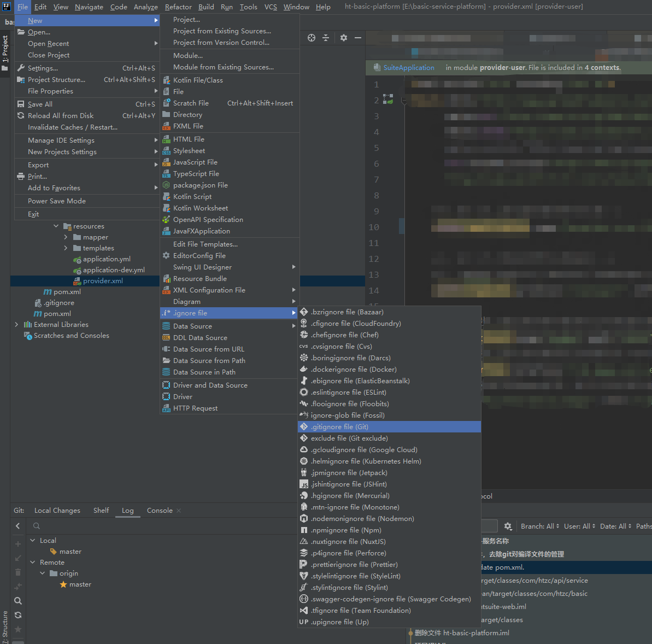This screenshot has width=652, height=644.
Task: Click the collapse all icon in project toolbar
Action: (326, 38)
